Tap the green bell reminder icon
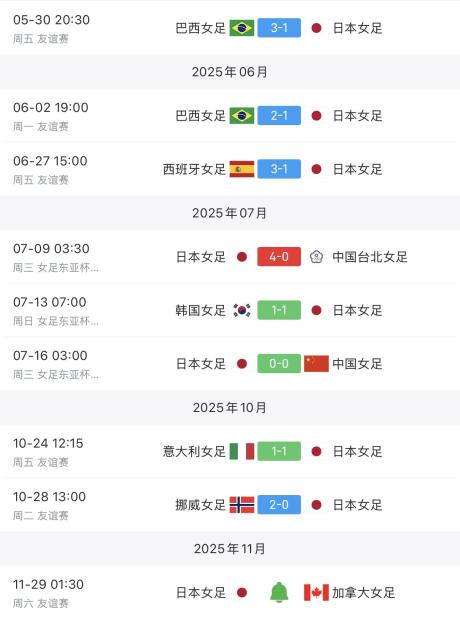Viewport: 460px width, 618px height. point(279,592)
